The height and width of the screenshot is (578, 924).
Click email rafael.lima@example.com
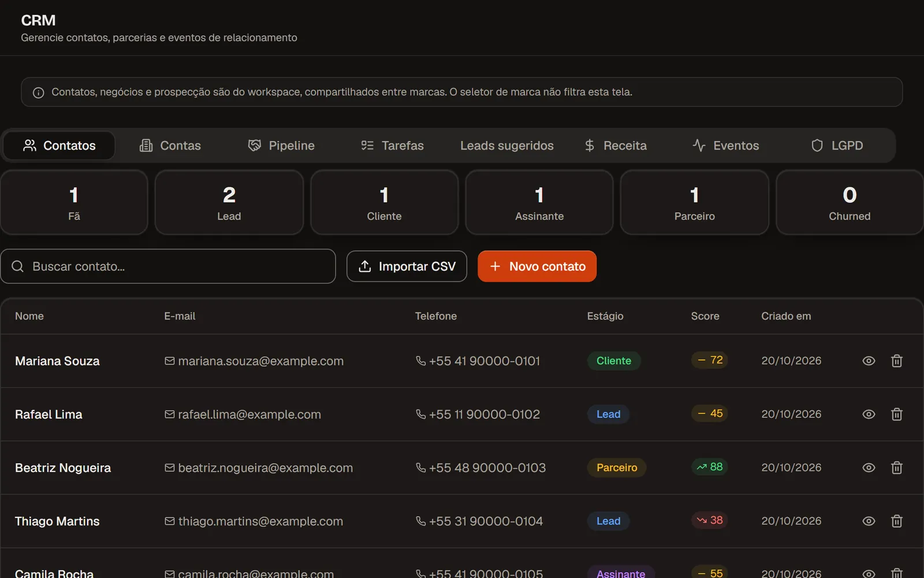[249, 414]
